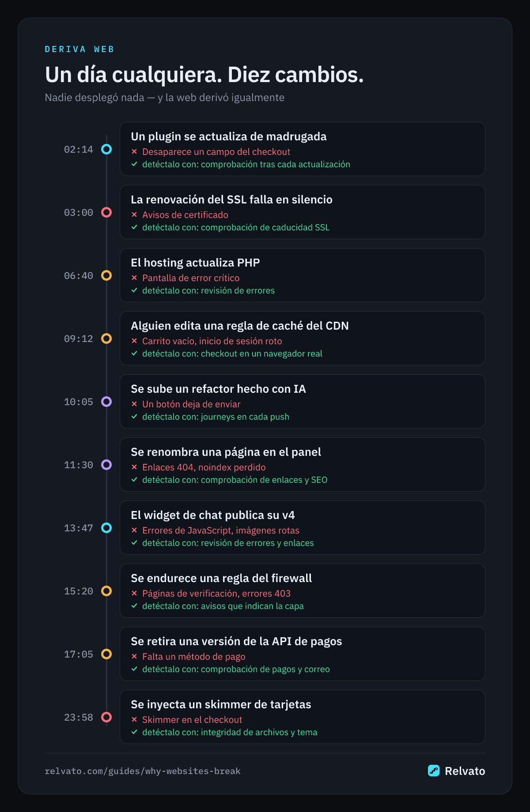Select the 17:05 orange timeline marker
The width and height of the screenshot is (530, 812).
tap(106, 654)
